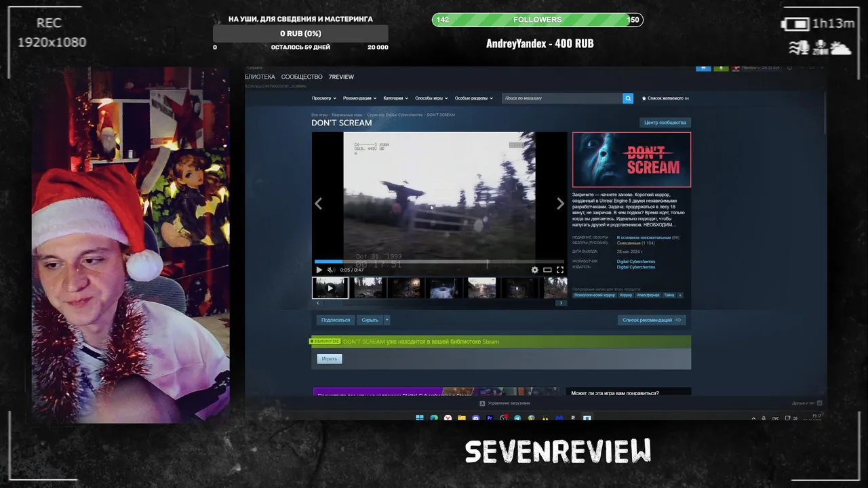Enter fullscreen mode on the trailer
The image size is (868, 488).
point(560,270)
